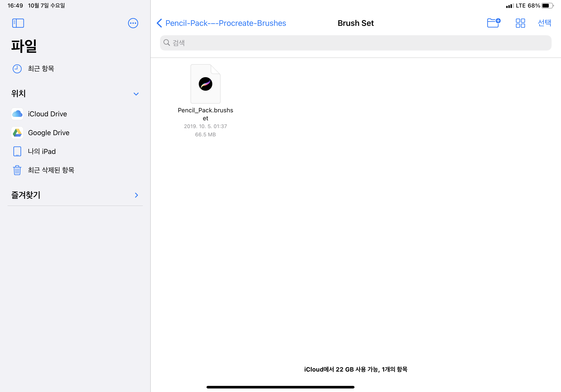
Task: Click the iCloud 22 GB storage status text
Action: [355, 369]
